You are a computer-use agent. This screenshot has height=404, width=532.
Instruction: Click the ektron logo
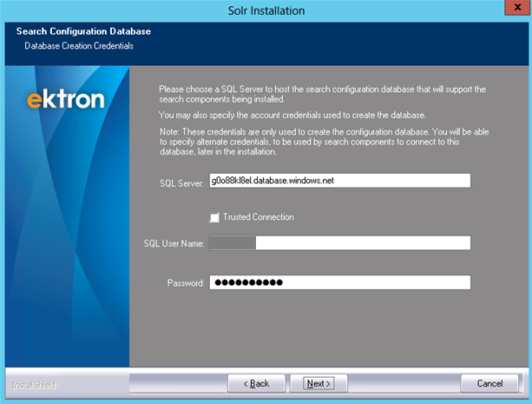point(66,99)
